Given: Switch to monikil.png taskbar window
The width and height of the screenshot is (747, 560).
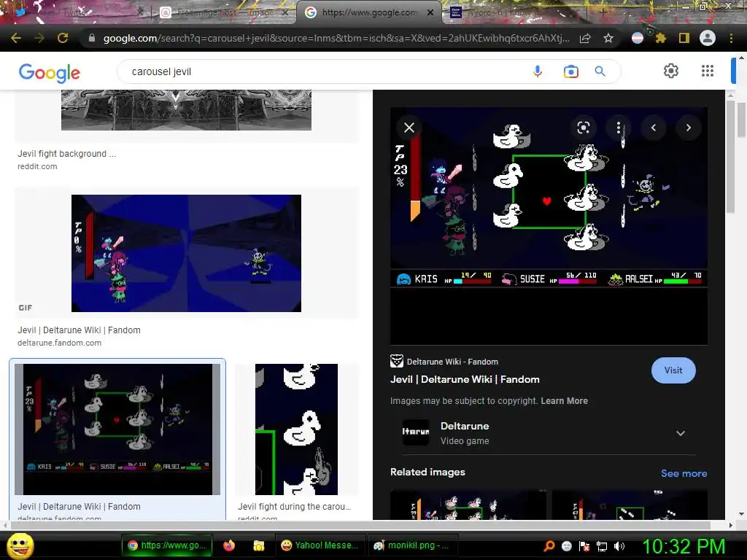Looking at the screenshot, I should [413, 545].
